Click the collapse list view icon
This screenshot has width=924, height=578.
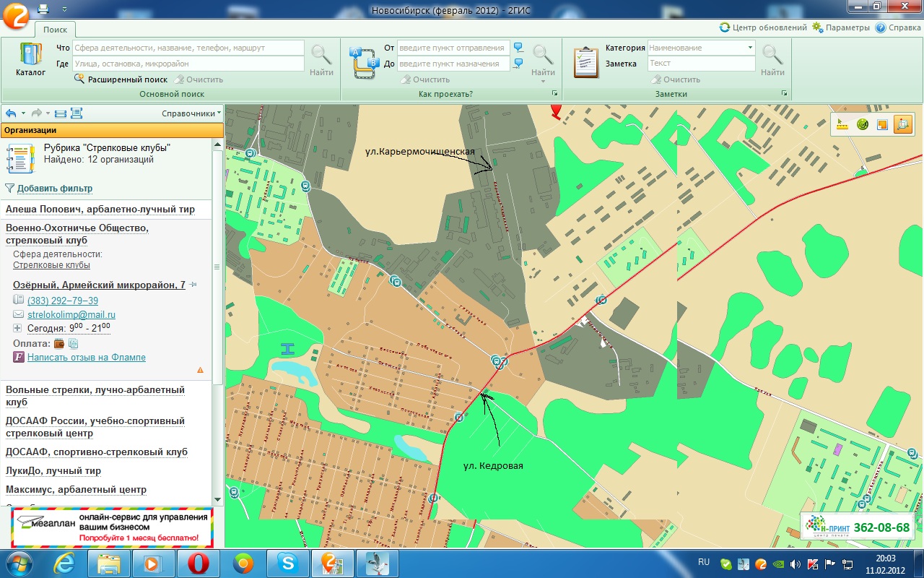[x=61, y=113]
